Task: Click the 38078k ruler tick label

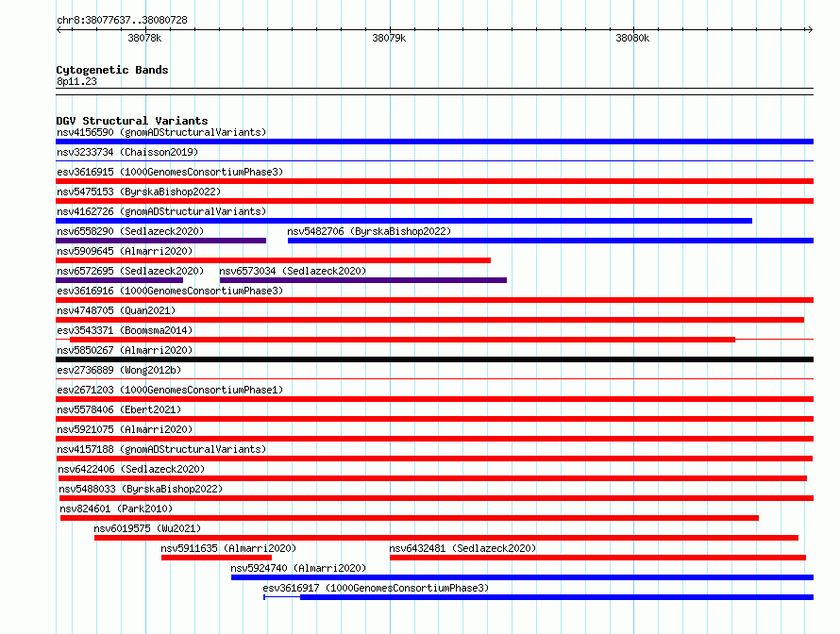Action: pos(144,38)
